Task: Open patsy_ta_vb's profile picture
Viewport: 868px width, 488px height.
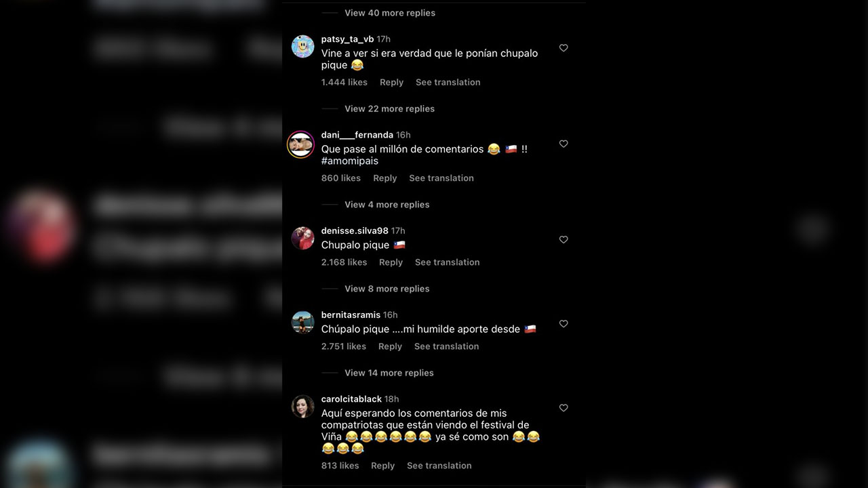Action: click(302, 47)
